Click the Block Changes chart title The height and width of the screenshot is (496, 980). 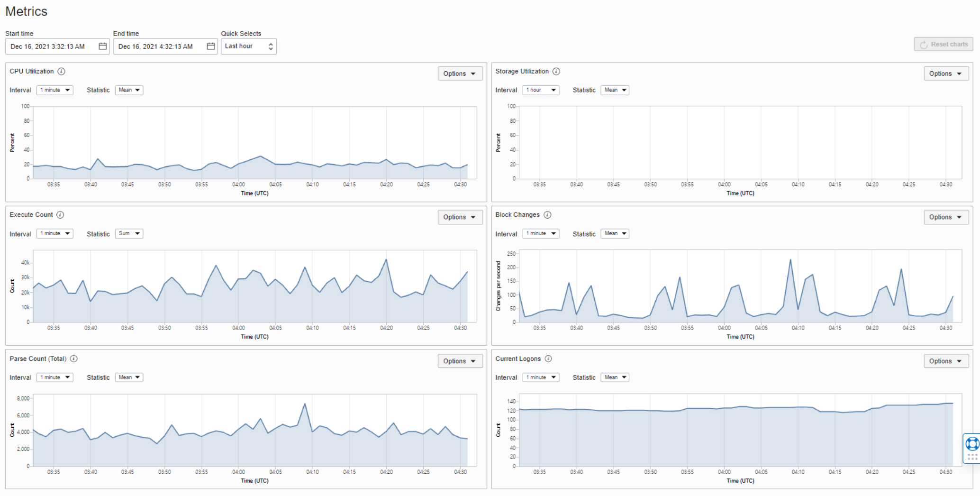[x=517, y=215]
